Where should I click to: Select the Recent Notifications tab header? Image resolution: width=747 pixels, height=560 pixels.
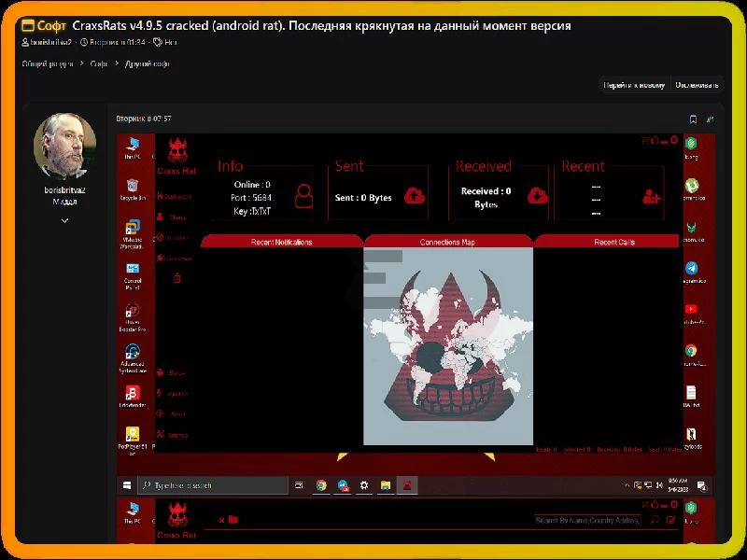282,242
